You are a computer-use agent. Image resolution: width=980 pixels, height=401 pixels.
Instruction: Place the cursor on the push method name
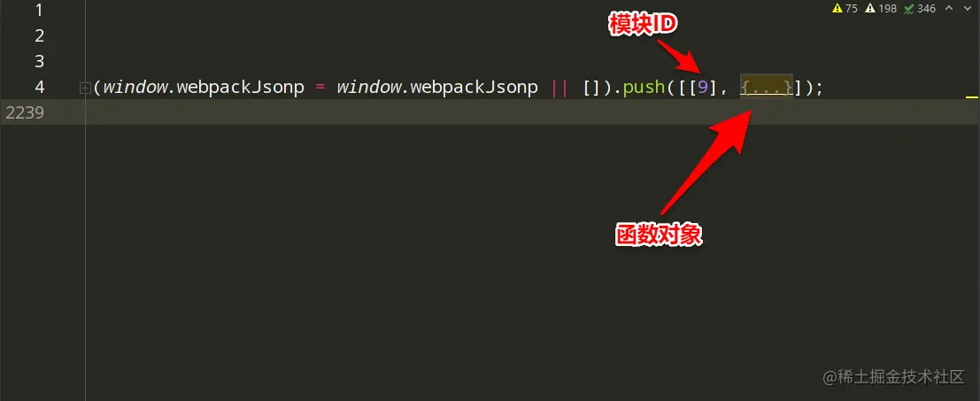point(644,87)
